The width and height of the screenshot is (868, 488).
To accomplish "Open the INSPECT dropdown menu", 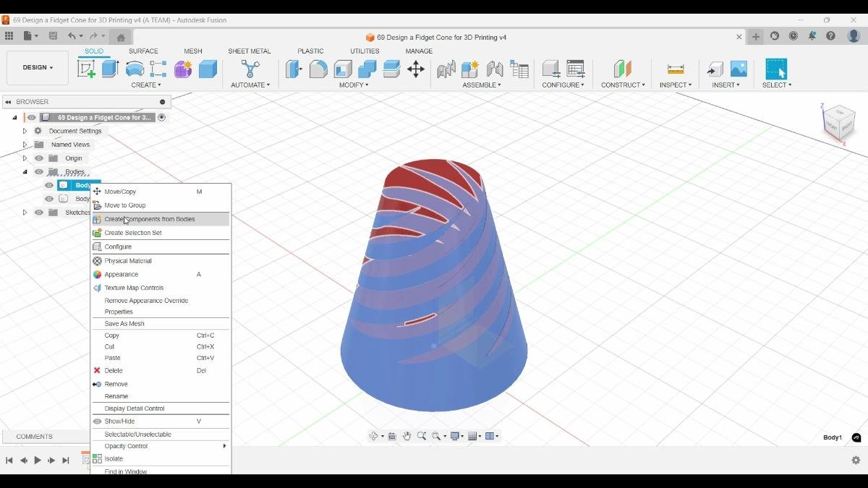I will click(676, 85).
